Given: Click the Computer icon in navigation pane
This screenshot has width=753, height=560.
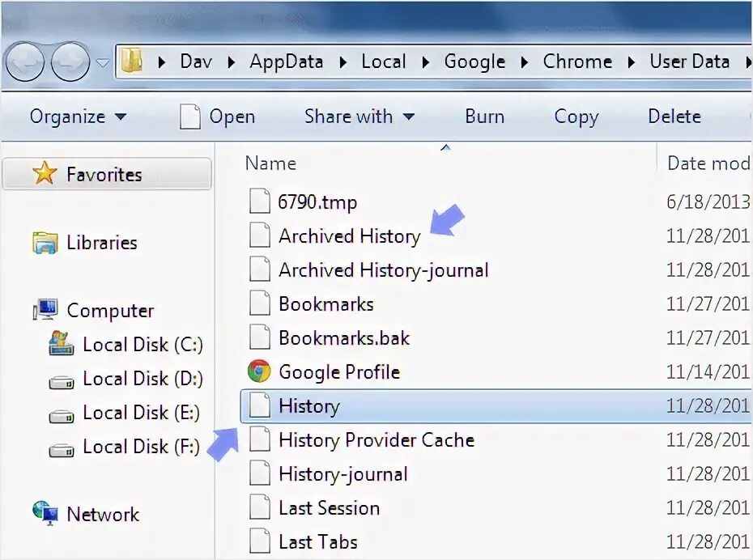Looking at the screenshot, I should 45,310.
